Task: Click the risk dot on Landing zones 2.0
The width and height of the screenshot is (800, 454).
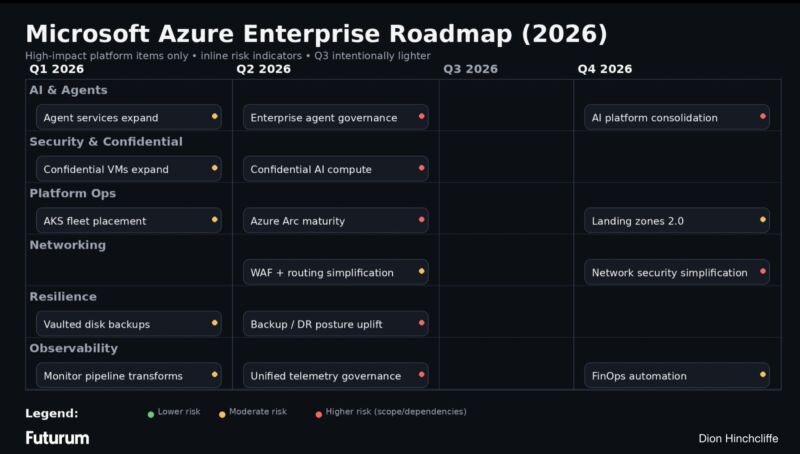Action: click(x=763, y=220)
